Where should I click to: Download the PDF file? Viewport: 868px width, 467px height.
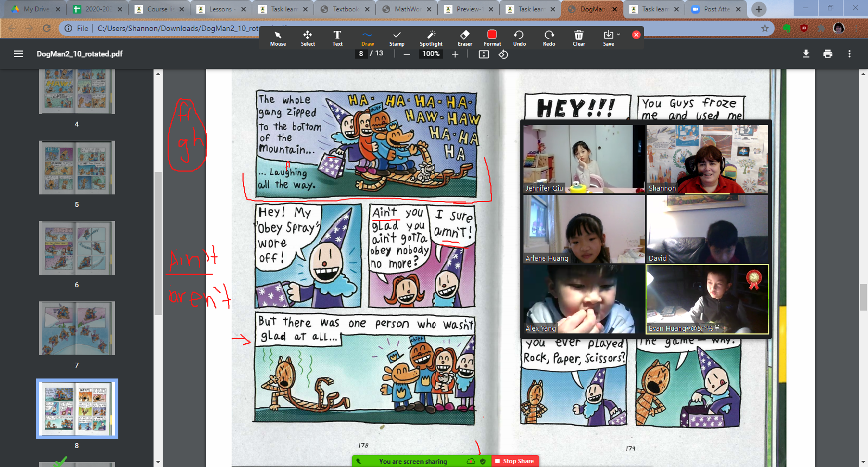(806, 54)
